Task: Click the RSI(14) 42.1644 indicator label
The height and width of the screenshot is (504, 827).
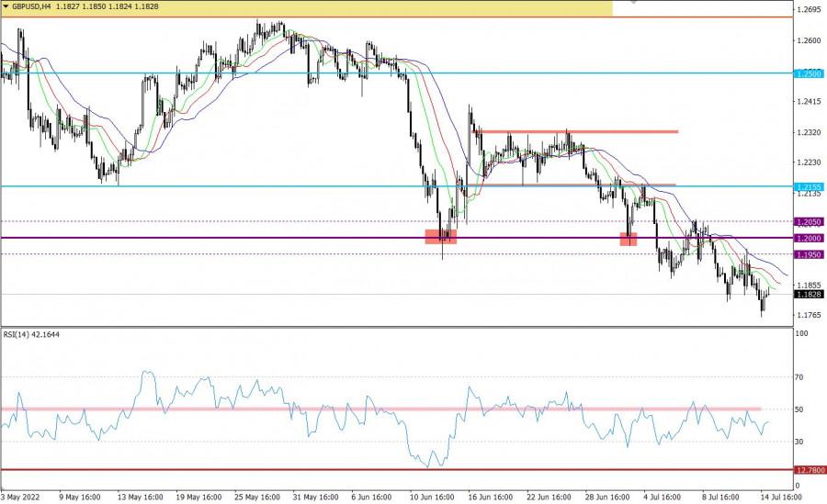Action: click(x=31, y=334)
